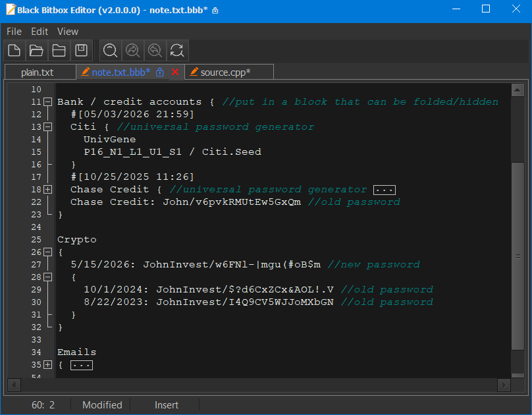Click the lock icon on note.txt.bbb tab
Screen dimensions: 532x415
tap(160, 72)
